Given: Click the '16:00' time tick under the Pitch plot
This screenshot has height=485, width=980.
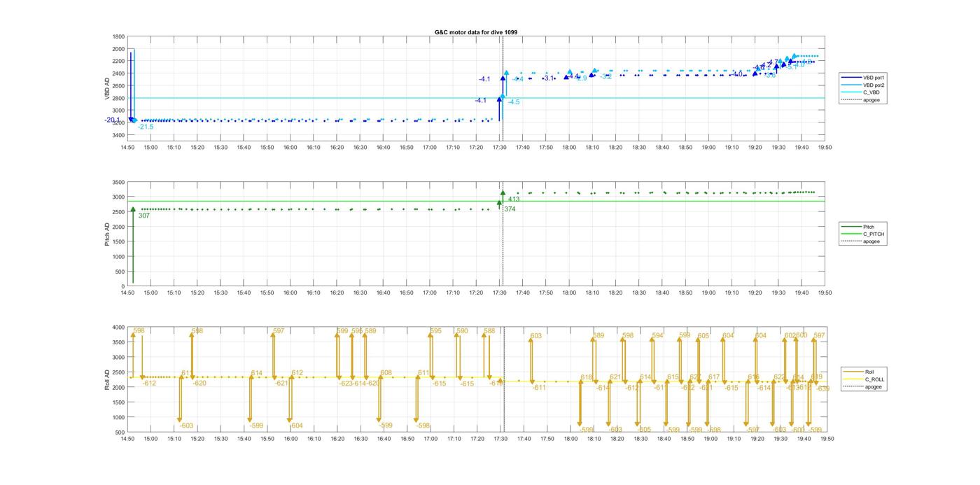Looking at the screenshot, I should (290, 293).
